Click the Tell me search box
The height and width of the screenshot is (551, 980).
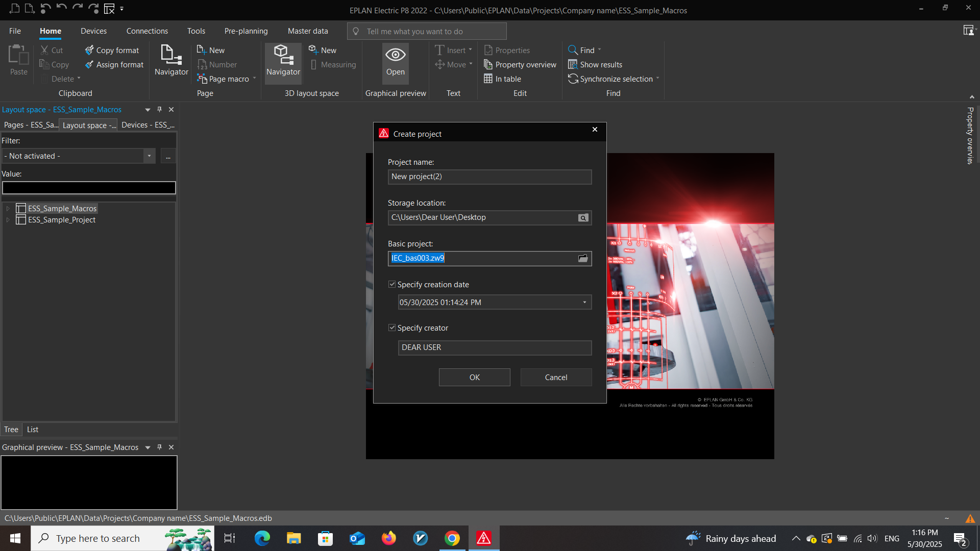pos(427,31)
